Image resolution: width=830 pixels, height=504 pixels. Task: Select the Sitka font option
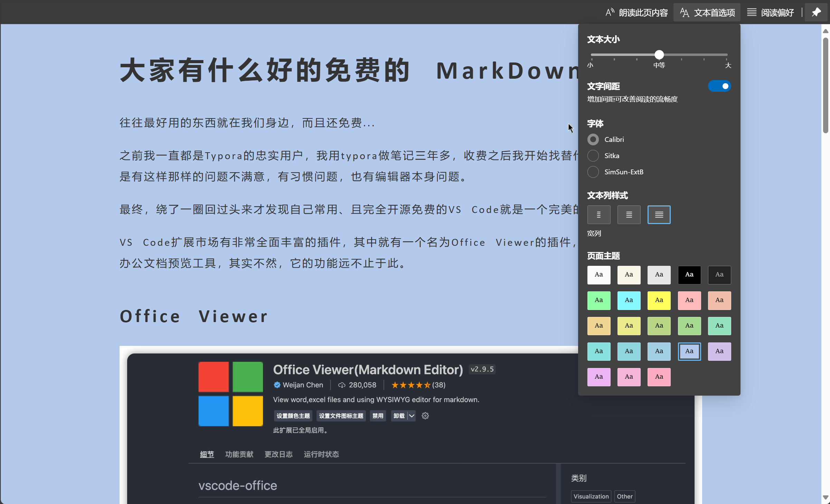pyautogui.click(x=593, y=156)
